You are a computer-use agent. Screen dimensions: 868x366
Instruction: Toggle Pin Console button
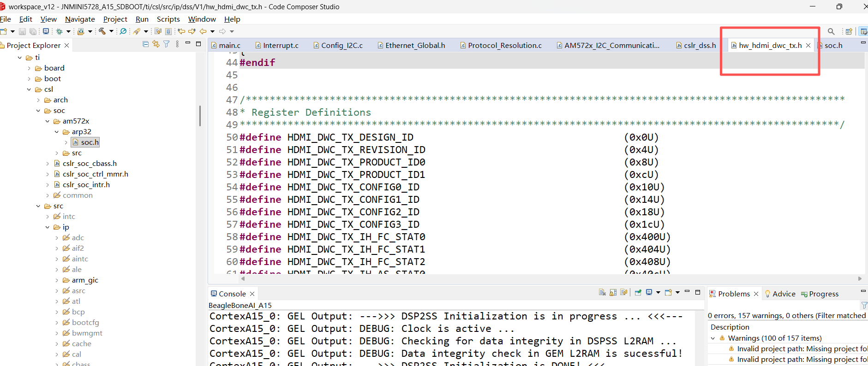tap(638, 293)
